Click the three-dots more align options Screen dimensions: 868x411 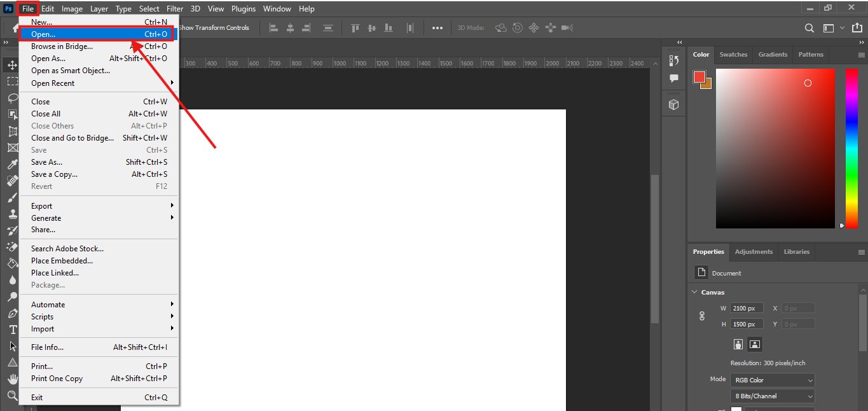[437, 28]
